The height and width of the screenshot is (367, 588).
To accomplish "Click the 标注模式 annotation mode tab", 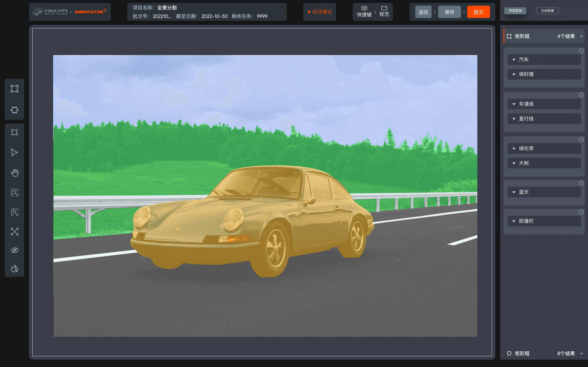I will click(x=320, y=12).
